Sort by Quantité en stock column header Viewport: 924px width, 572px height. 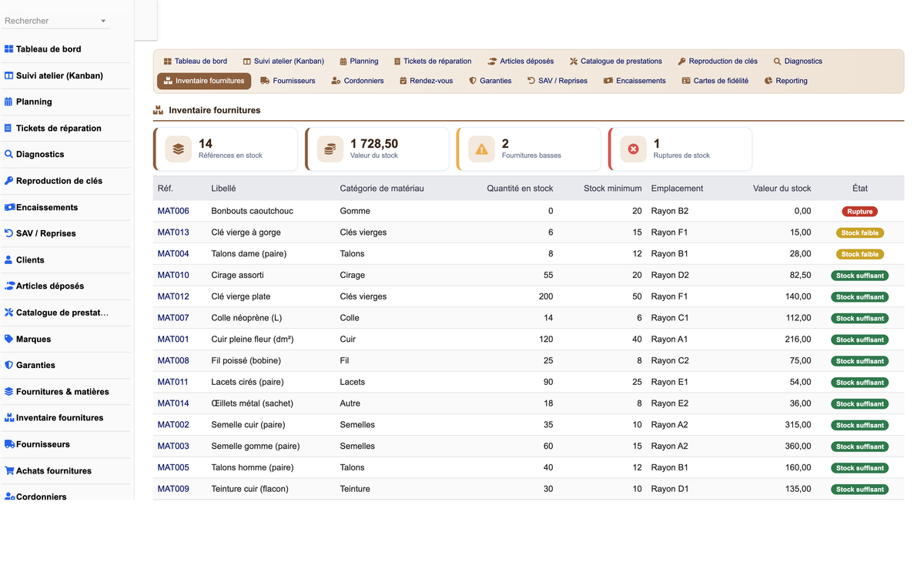pyautogui.click(x=520, y=189)
